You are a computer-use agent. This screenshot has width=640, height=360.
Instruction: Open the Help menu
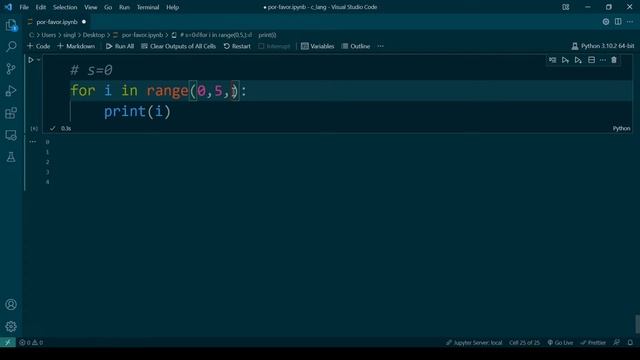pos(172,7)
